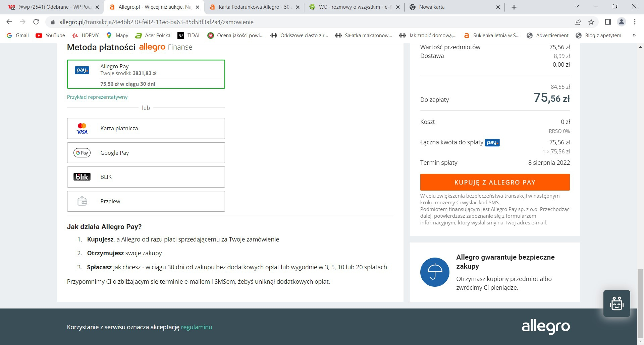Open YouTube bookmark
Screen dimensions: 644x345
pyautogui.click(x=50, y=36)
